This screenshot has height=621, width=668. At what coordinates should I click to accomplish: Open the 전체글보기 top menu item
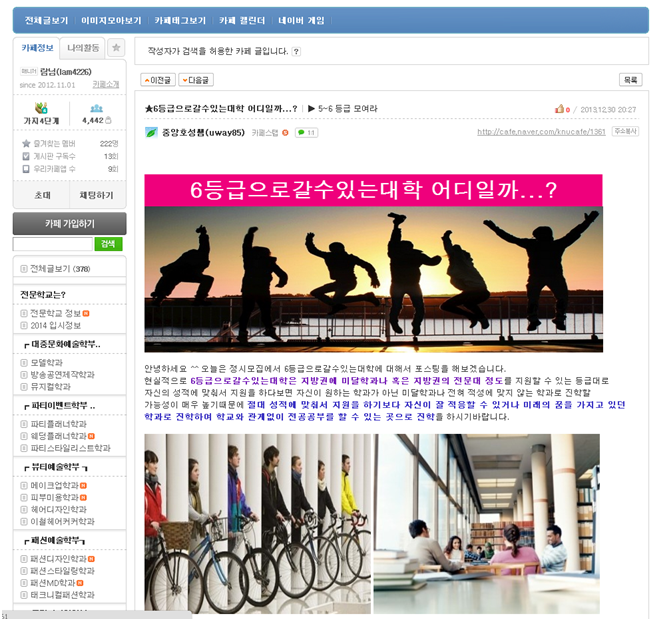(x=47, y=20)
